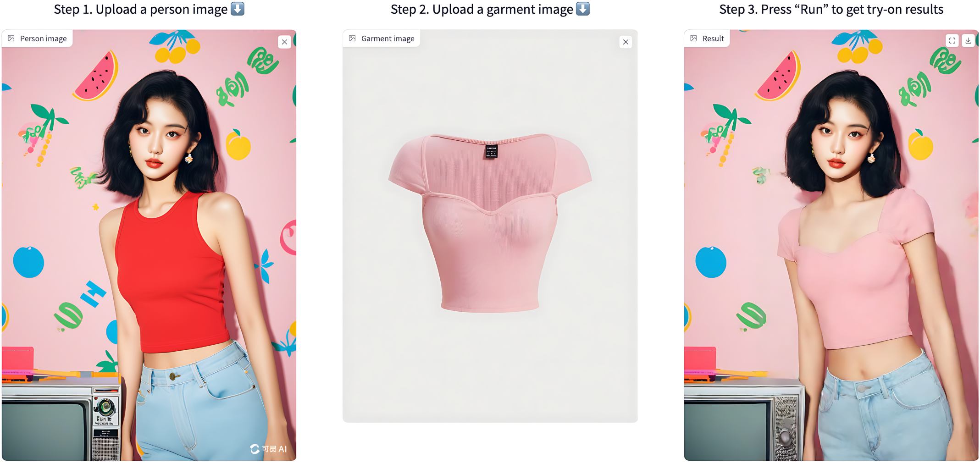Click the picture icon beside Garment image
The width and height of the screenshot is (980, 469).
pyautogui.click(x=352, y=39)
